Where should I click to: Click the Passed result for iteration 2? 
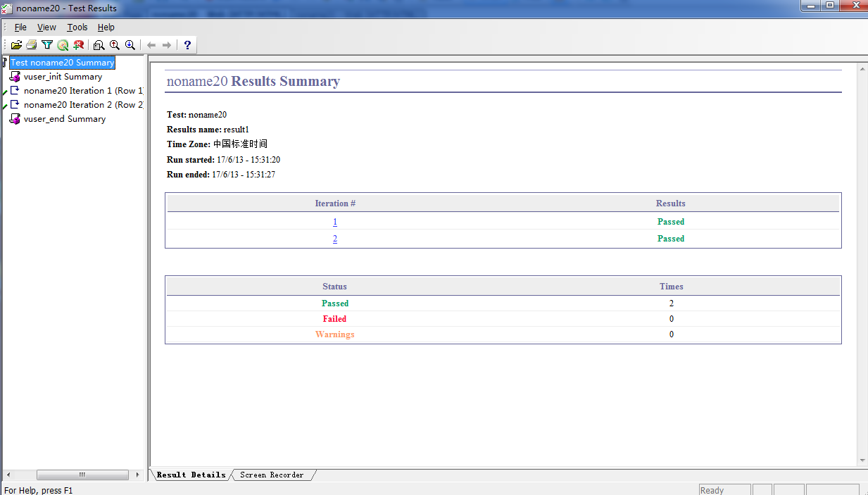point(671,239)
